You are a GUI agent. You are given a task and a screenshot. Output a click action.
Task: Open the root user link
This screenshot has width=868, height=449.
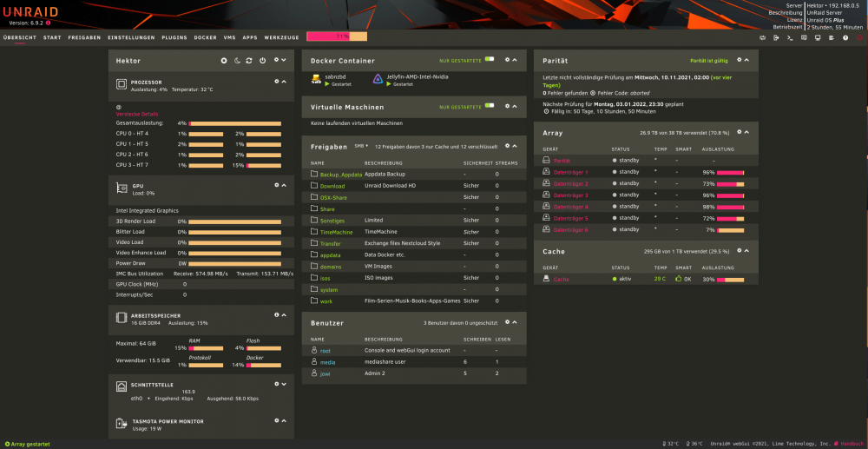[325, 351]
